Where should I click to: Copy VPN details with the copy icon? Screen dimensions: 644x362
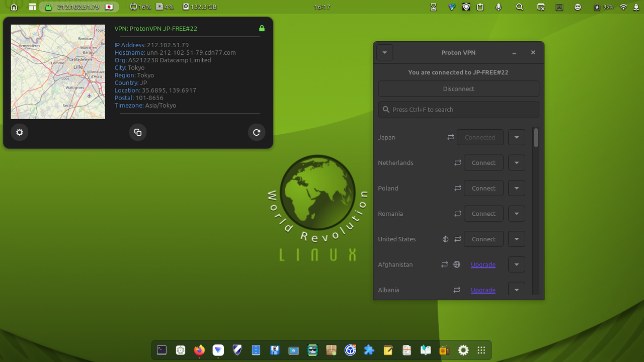pyautogui.click(x=138, y=132)
